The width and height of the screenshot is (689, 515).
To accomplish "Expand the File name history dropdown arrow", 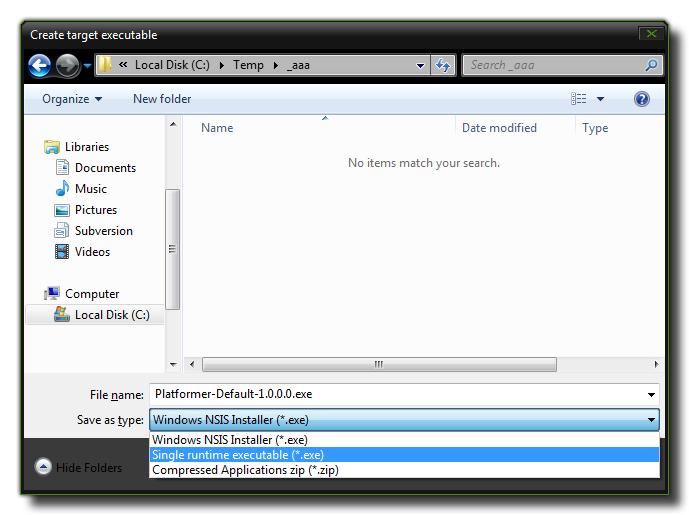I will (651, 395).
